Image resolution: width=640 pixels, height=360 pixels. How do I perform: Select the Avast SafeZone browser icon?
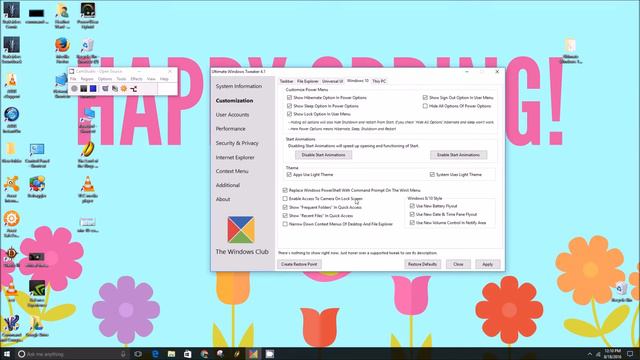tap(11, 224)
